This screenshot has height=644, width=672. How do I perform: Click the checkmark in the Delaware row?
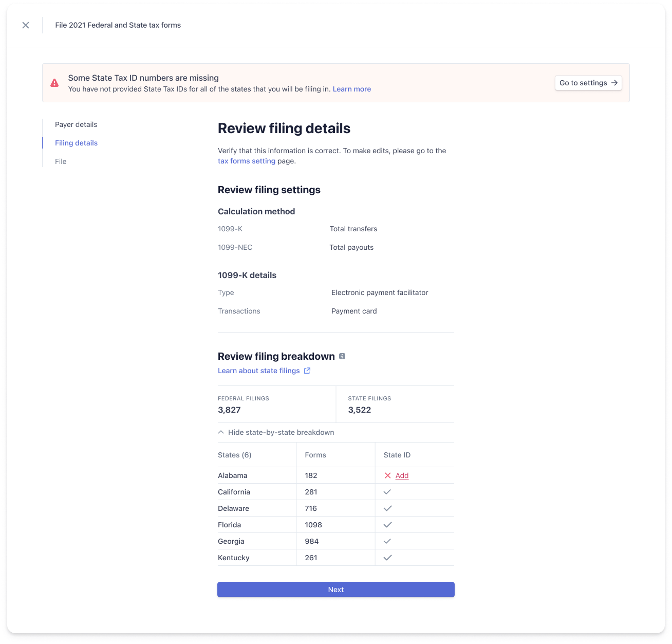pos(387,508)
